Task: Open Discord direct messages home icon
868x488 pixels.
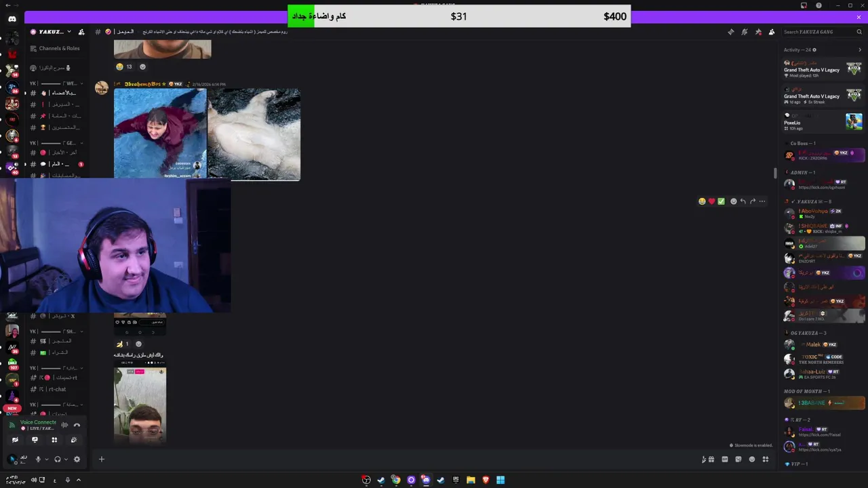Action: (12, 19)
